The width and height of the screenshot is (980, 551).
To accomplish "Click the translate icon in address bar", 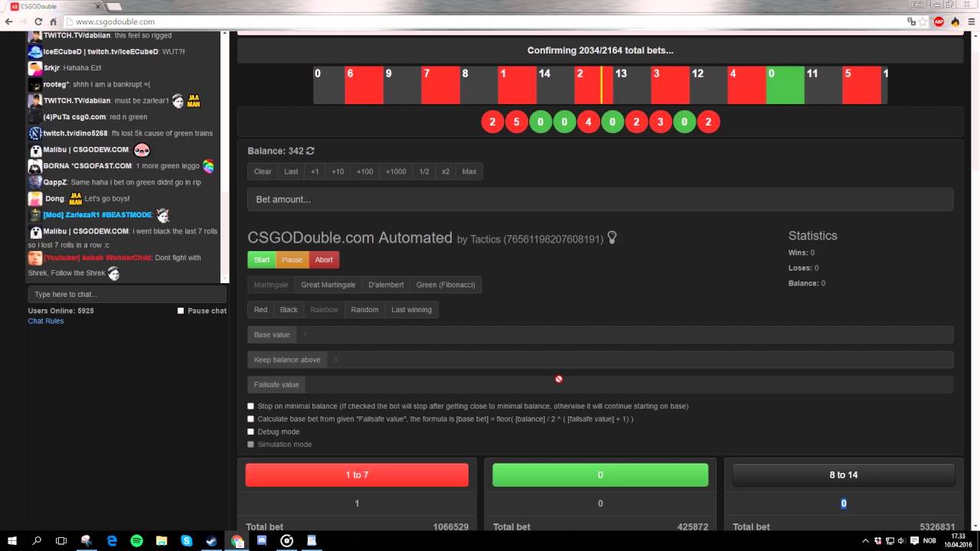I will click(x=911, y=21).
